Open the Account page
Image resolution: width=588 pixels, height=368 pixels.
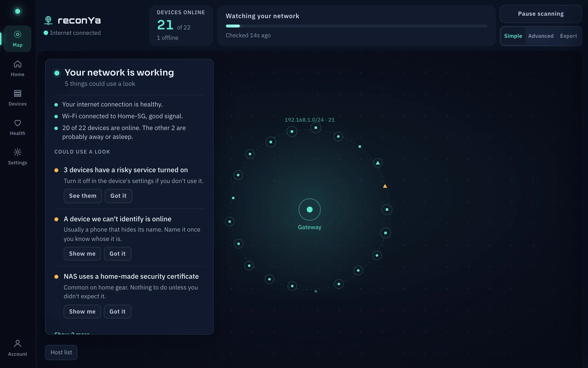17,348
